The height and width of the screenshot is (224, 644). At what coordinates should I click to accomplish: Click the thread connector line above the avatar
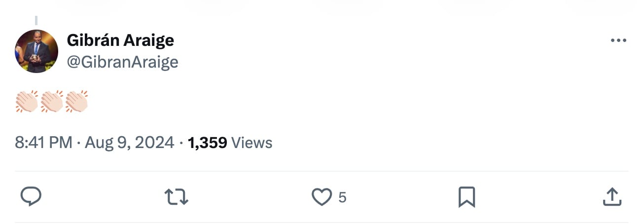click(36, 21)
